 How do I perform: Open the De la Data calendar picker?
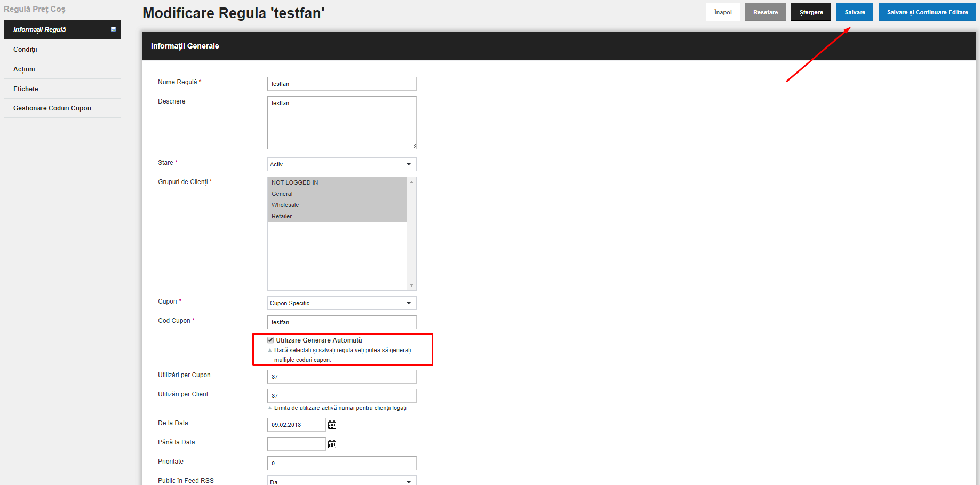point(332,425)
